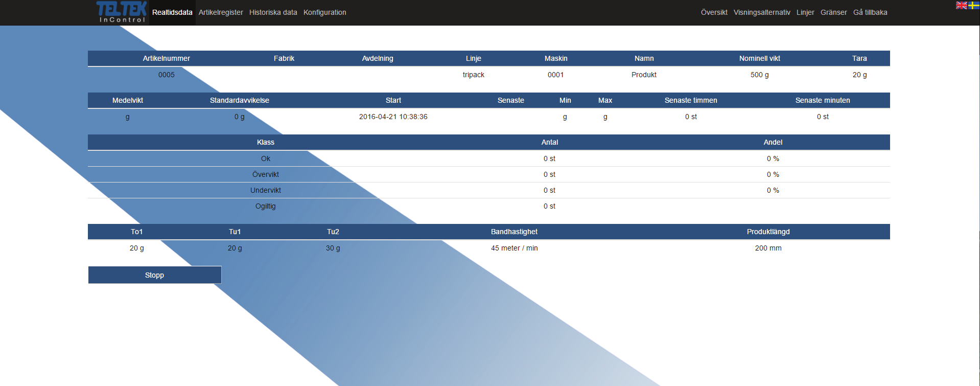Select the 200 mm product length

point(768,248)
